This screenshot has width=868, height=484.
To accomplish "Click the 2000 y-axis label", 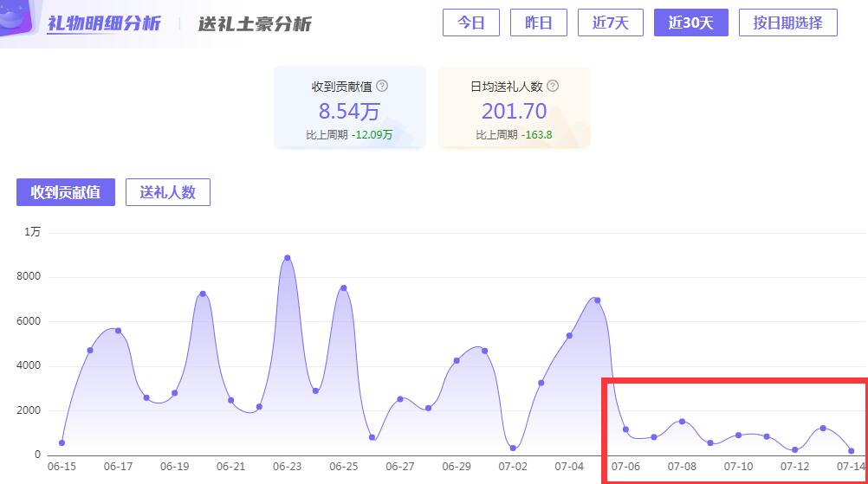I will point(29,410).
